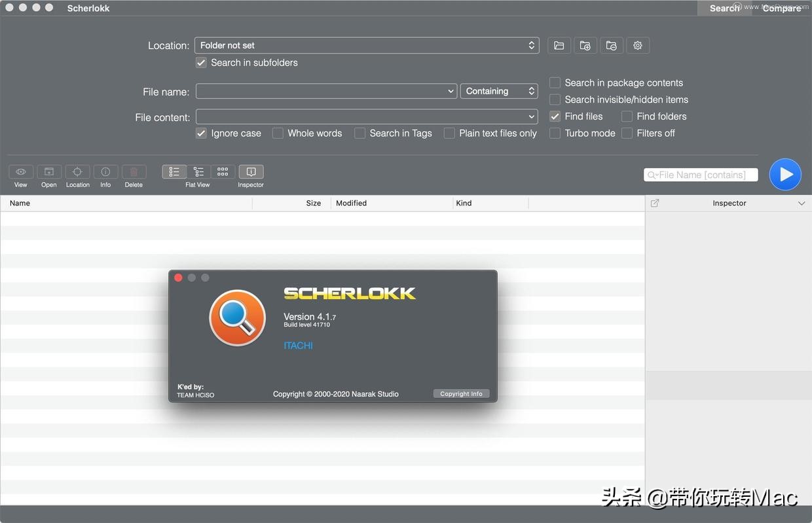
Task: Click the View eye icon in toolbar
Action: (21, 171)
